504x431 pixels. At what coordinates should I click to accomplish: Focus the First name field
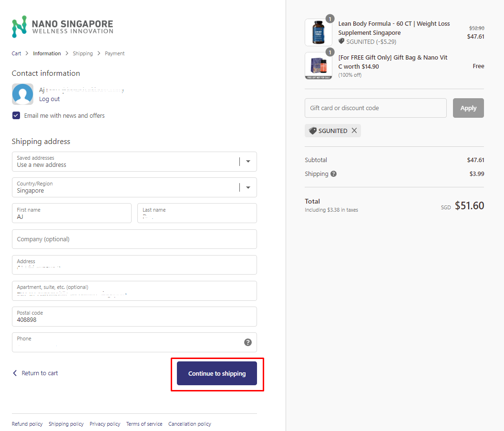click(x=72, y=213)
